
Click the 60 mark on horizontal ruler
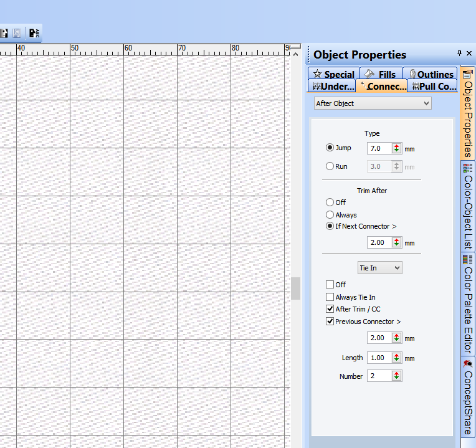(128, 48)
